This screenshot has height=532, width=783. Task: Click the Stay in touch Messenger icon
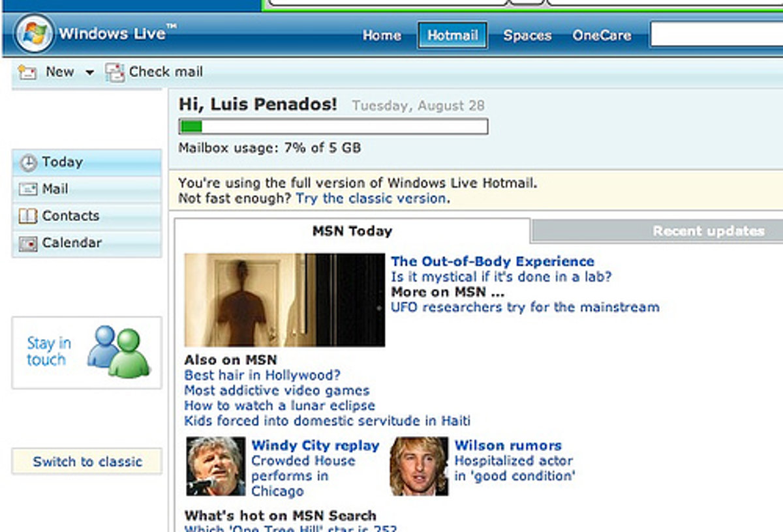click(119, 352)
